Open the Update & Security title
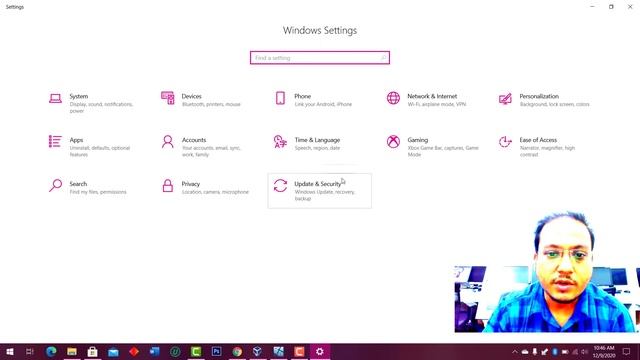 (318, 184)
